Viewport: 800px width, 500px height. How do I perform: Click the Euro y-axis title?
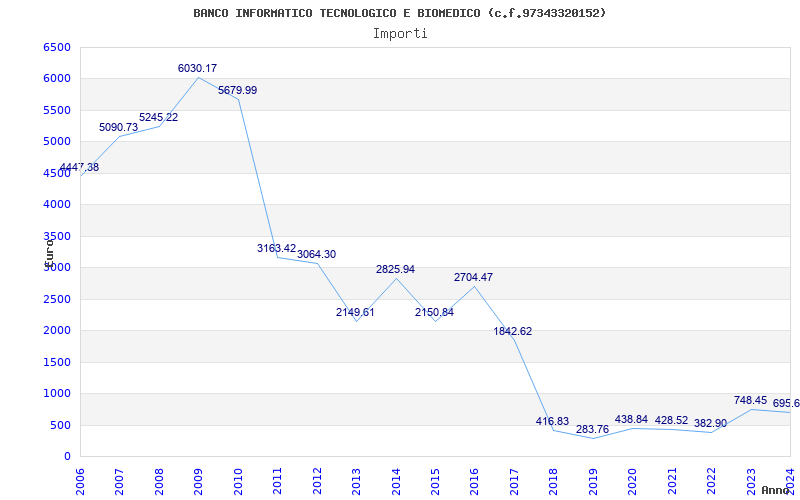coord(49,253)
